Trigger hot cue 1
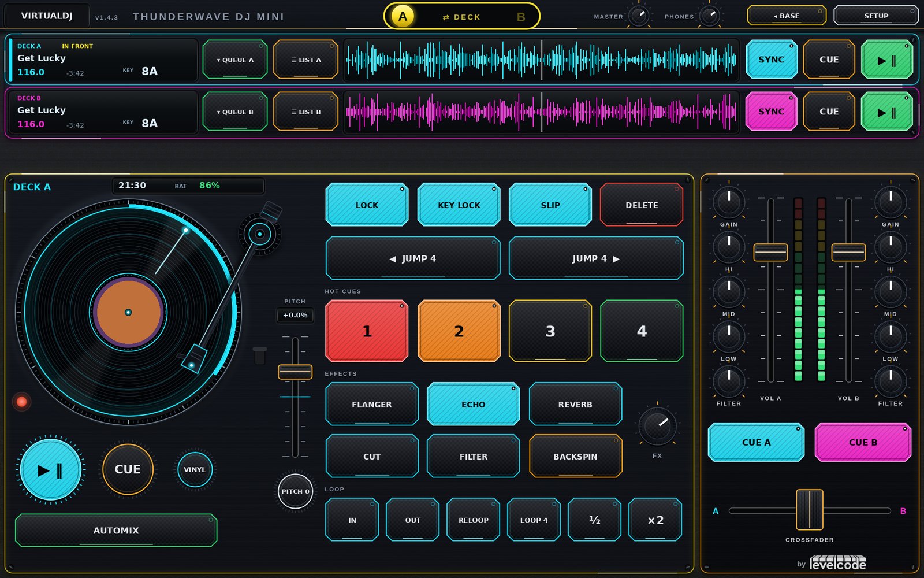The image size is (924, 578). click(x=367, y=331)
